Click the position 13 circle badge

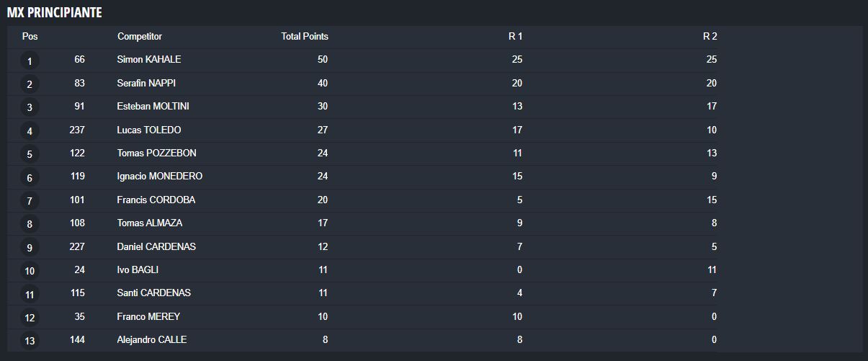(30, 341)
